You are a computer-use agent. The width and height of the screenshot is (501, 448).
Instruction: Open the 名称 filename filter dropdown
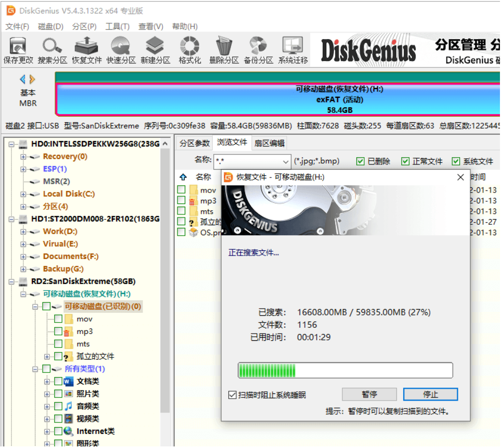[285, 161]
